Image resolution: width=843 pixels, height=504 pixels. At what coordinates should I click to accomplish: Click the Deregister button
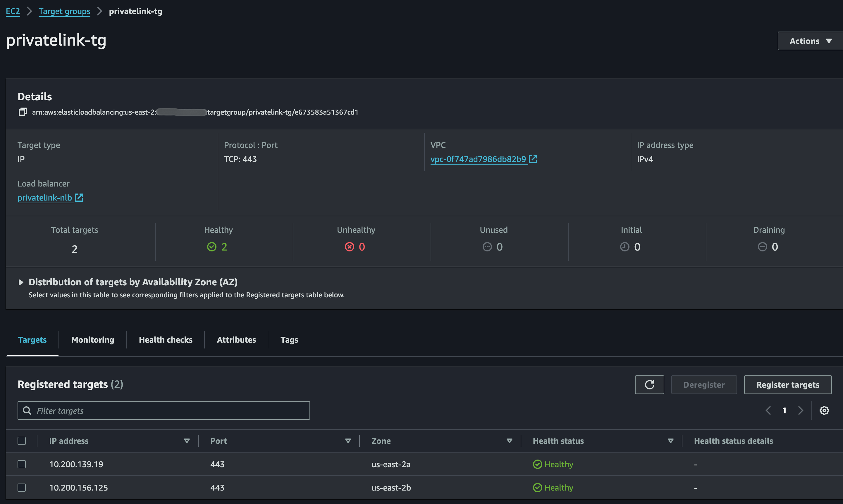coord(704,384)
